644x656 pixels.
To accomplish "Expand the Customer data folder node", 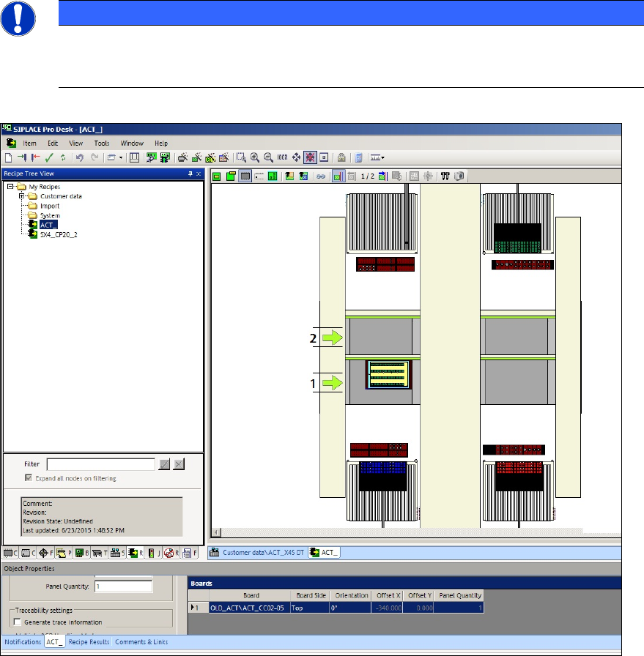I will pyautogui.click(x=21, y=195).
